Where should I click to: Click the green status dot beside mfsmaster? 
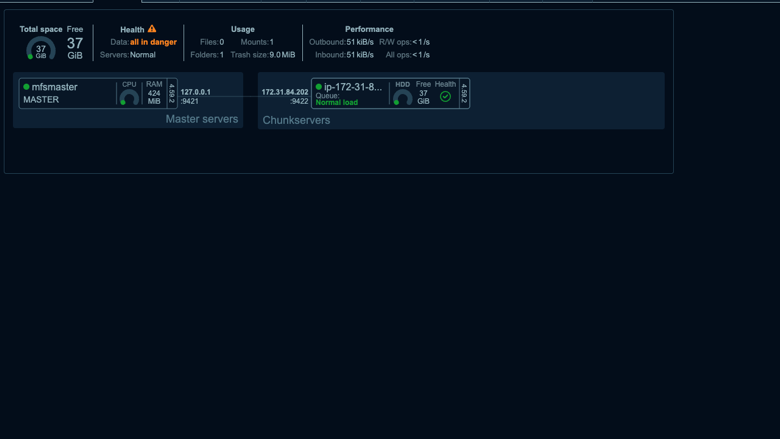pyautogui.click(x=26, y=87)
